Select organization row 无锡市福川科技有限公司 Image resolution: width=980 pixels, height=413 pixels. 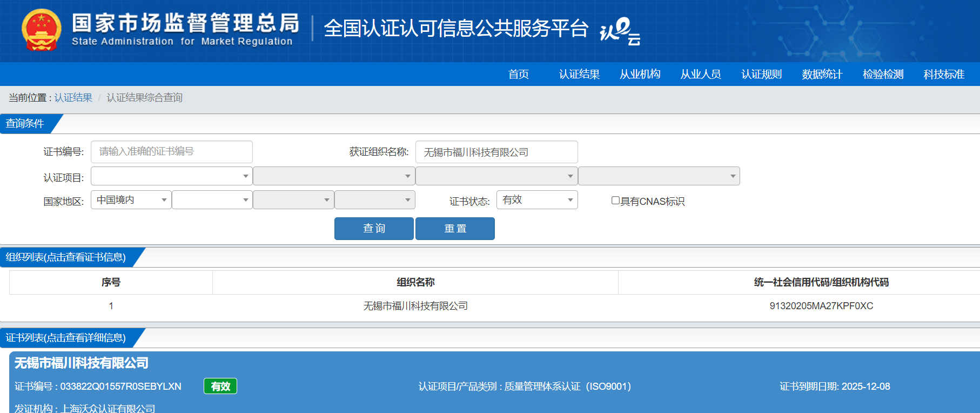415,306
